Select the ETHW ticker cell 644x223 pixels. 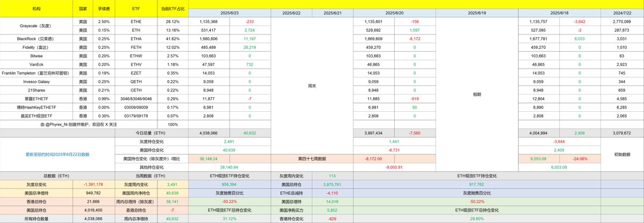tap(136, 56)
